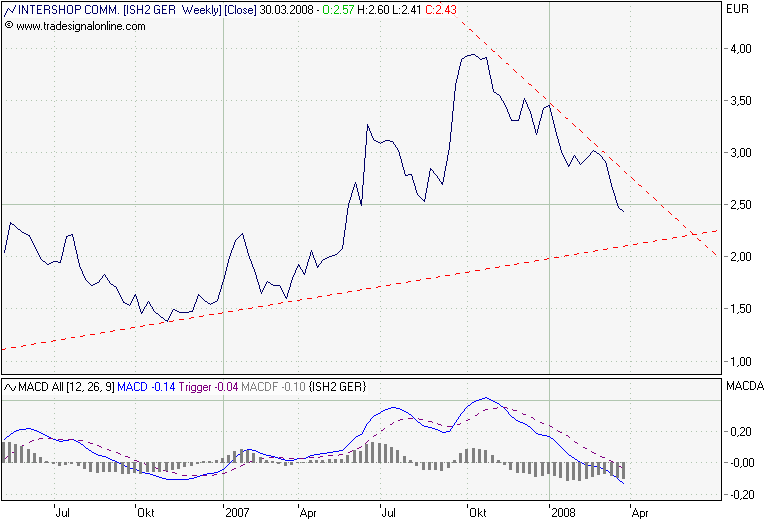Click the first Jul label on time axis
This screenshot has height=520, width=769.
pos(62,513)
